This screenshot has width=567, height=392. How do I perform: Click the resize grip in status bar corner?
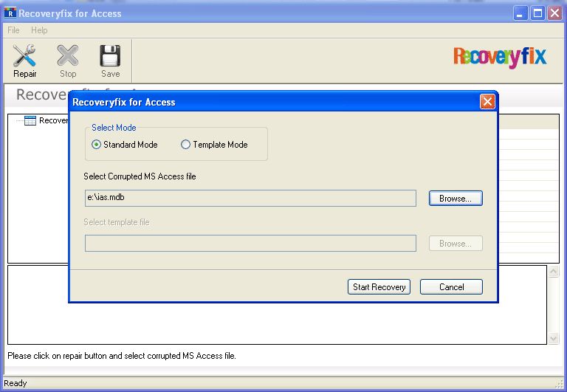point(560,384)
